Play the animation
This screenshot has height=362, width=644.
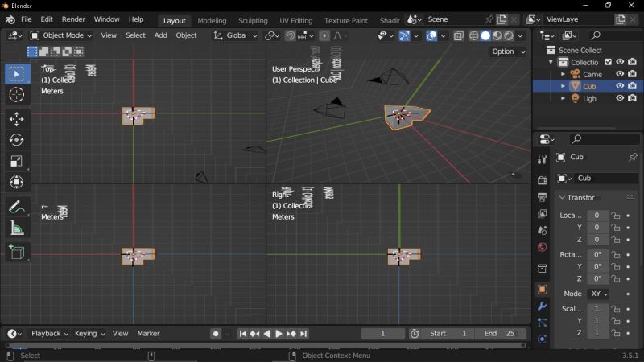click(279, 334)
